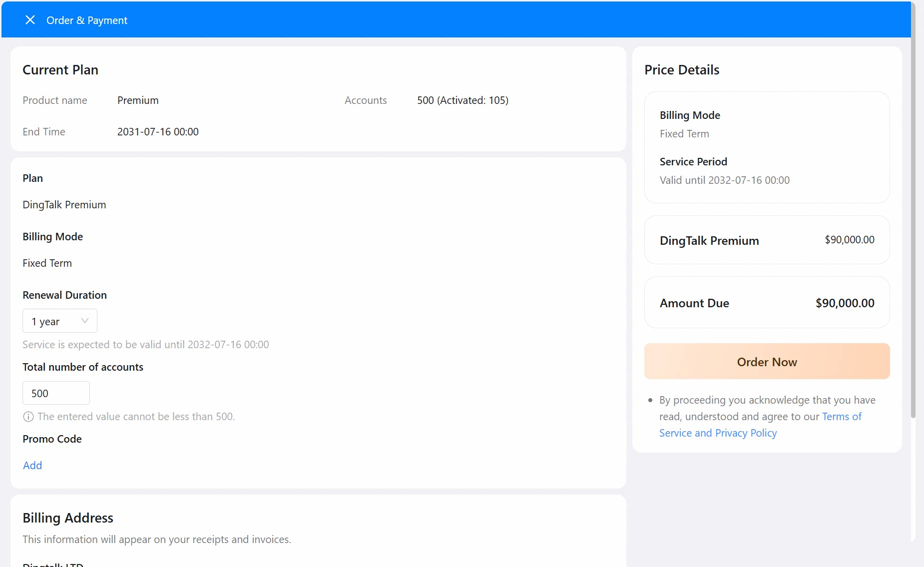Screen dimensions: 924x567
Task: Select the Order & Payment header title
Action: [87, 20]
